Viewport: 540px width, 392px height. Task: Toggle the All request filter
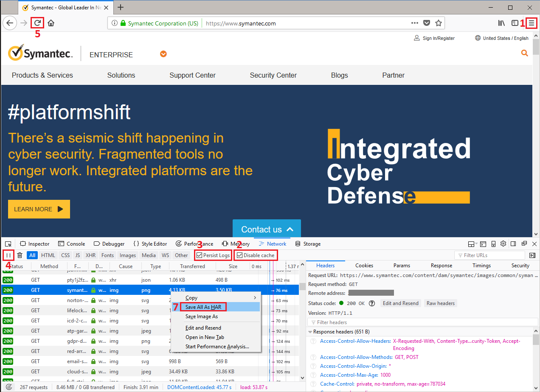click(32, 255)
